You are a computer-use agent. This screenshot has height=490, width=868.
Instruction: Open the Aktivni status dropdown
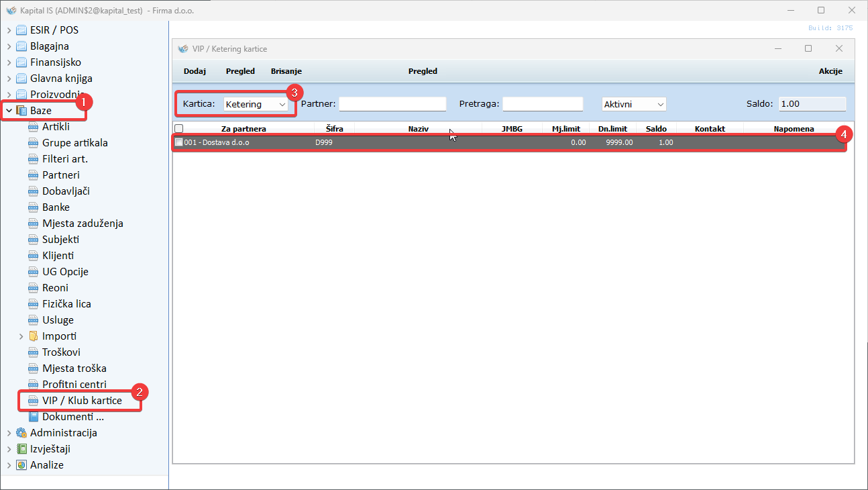[633, 104]
